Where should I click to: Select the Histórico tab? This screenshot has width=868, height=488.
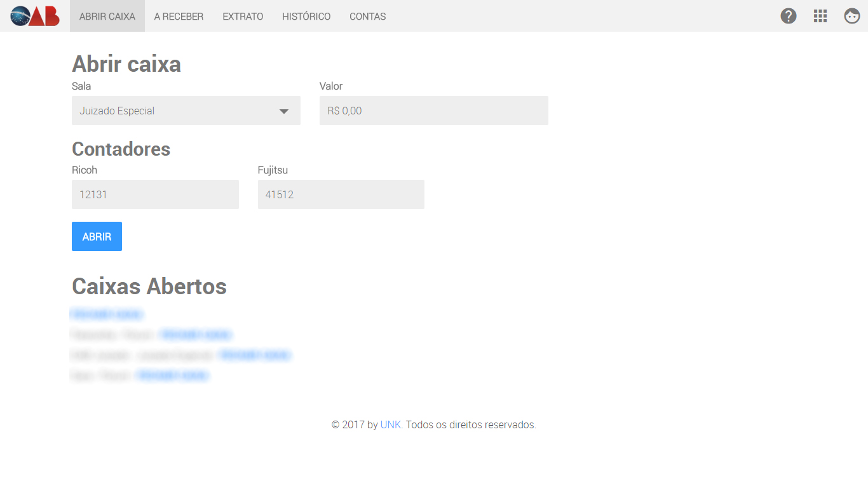[x=306, y=17]
